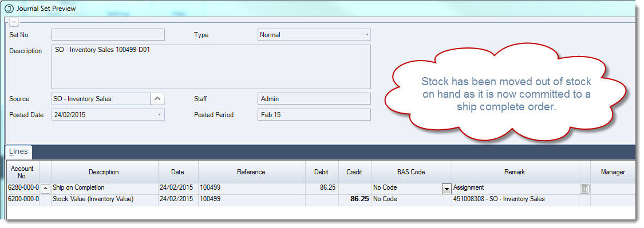Open BAS Code dropdown on Ship on Completion row

pos(447,189)
